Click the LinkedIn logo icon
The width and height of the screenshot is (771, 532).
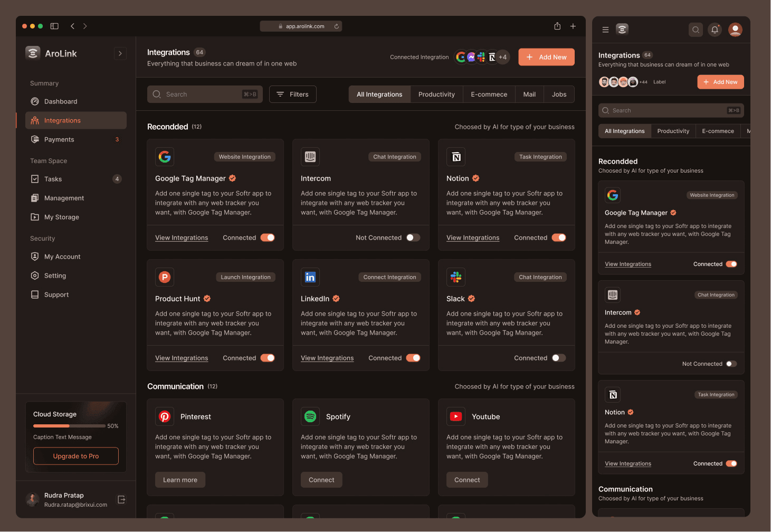[310, 277]
